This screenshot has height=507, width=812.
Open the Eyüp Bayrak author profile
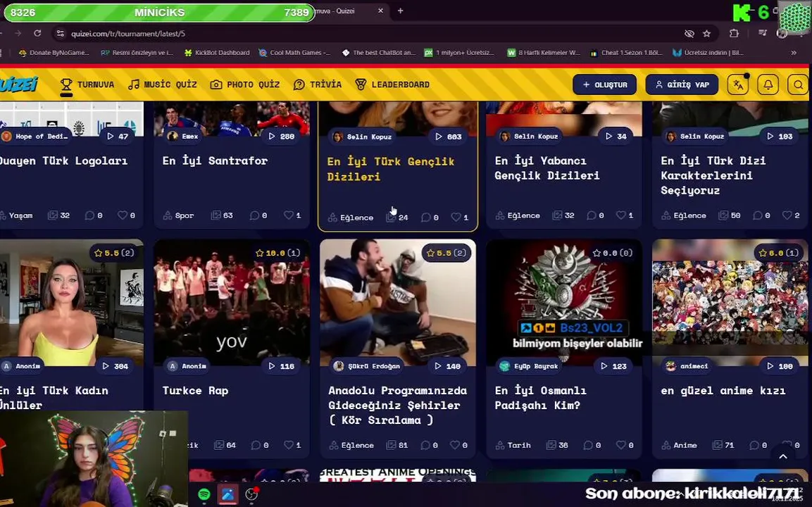530,365
